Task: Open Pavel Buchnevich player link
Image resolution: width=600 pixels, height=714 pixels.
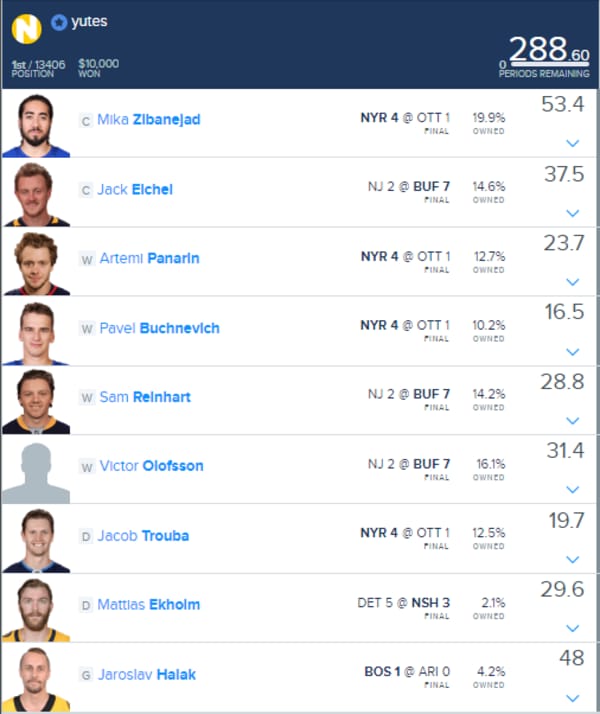Action: tap(159, 328)
